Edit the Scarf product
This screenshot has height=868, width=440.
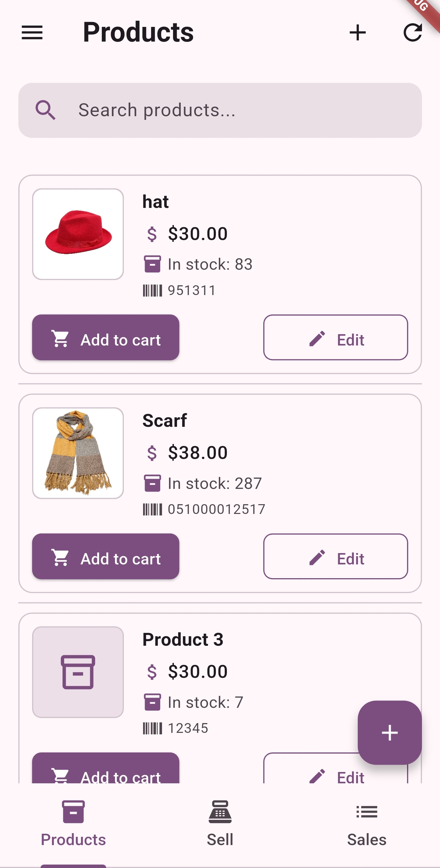pos(335,556)
